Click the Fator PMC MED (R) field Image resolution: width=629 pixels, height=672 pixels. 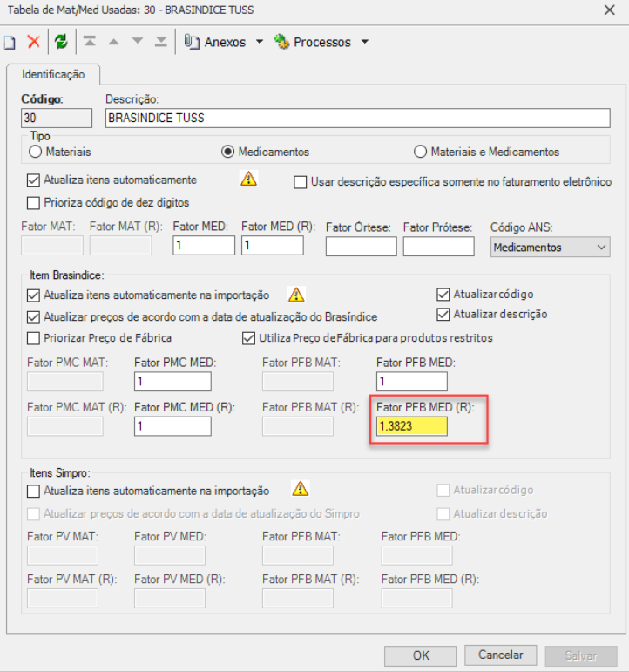coord(172,426)
